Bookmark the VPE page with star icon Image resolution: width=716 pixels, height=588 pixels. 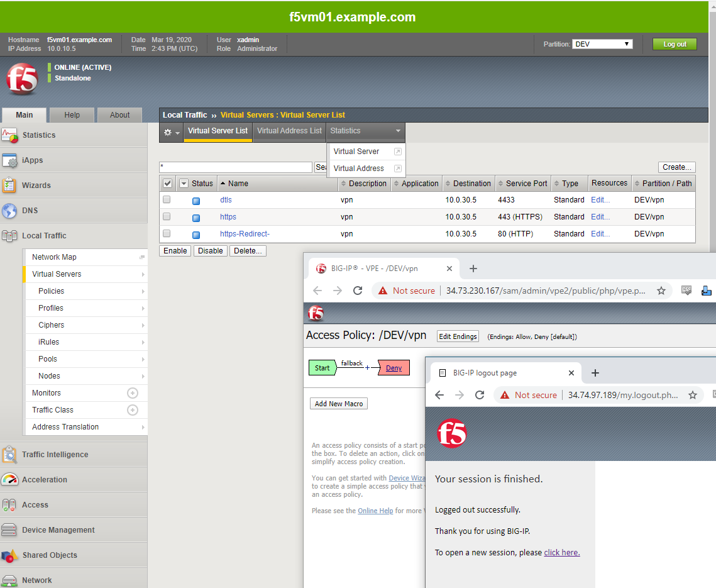(661, 291)
